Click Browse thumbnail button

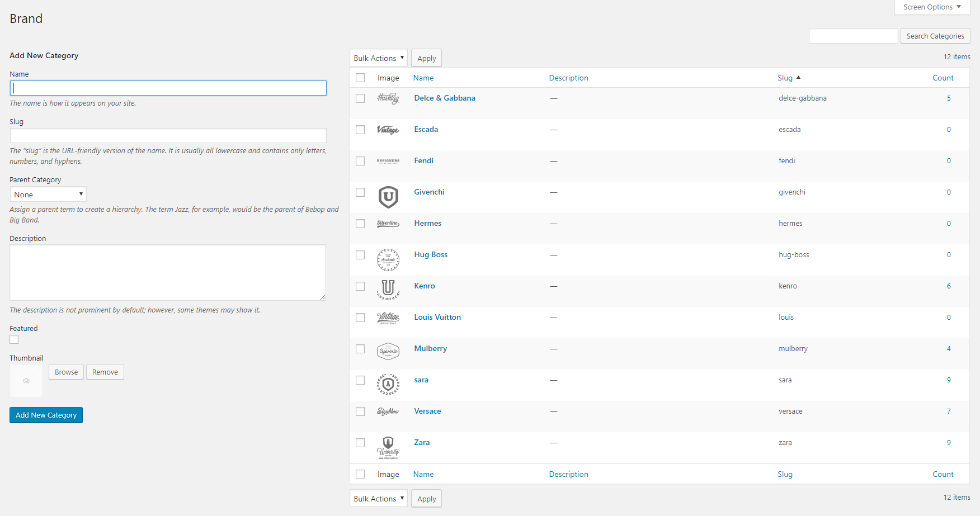click(66, 372)
